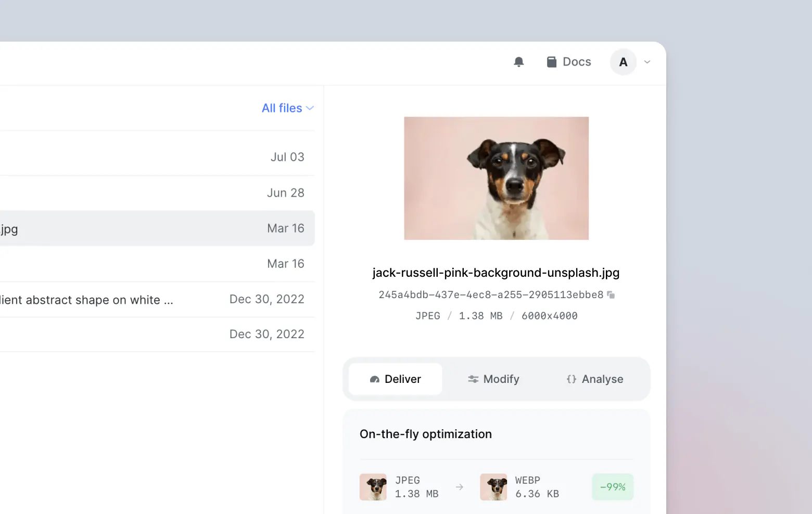Switch to the Deliver tab

pyautogui.click(x=396, y=379)
